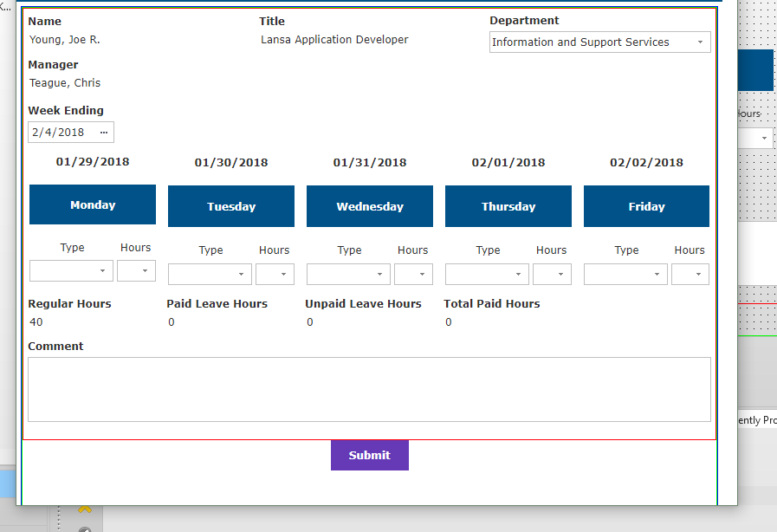Open the Week Ending date picker ellipsis
This screenshot has height=532, width=777.
104,133
